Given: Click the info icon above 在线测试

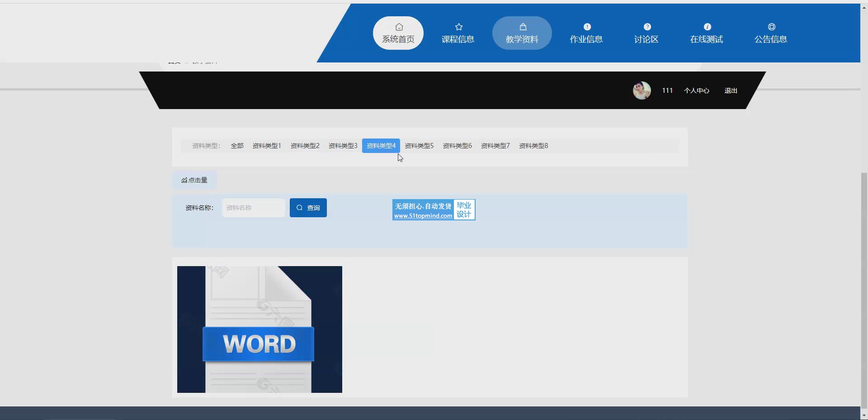Looking at the screenshot, I should tap(707, 27).
